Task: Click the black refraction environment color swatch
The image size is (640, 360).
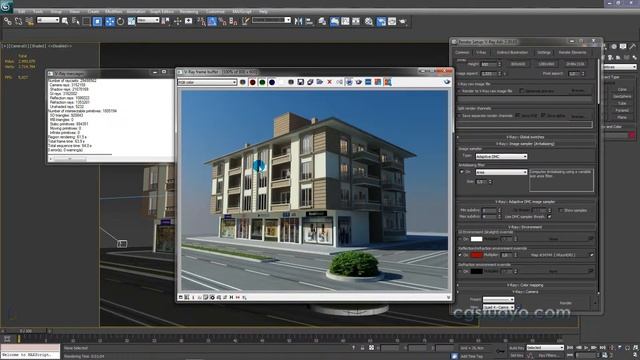Action: tap(476, 271)
